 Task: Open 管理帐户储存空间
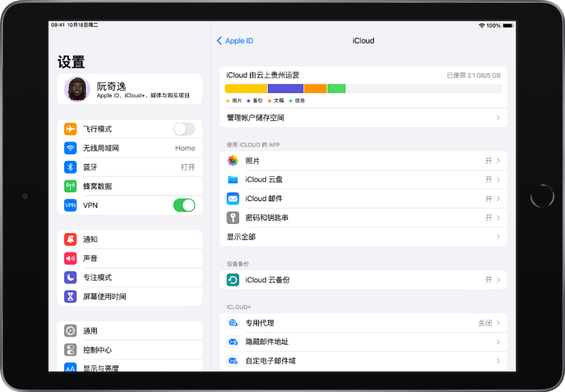[x=364, y=117]
